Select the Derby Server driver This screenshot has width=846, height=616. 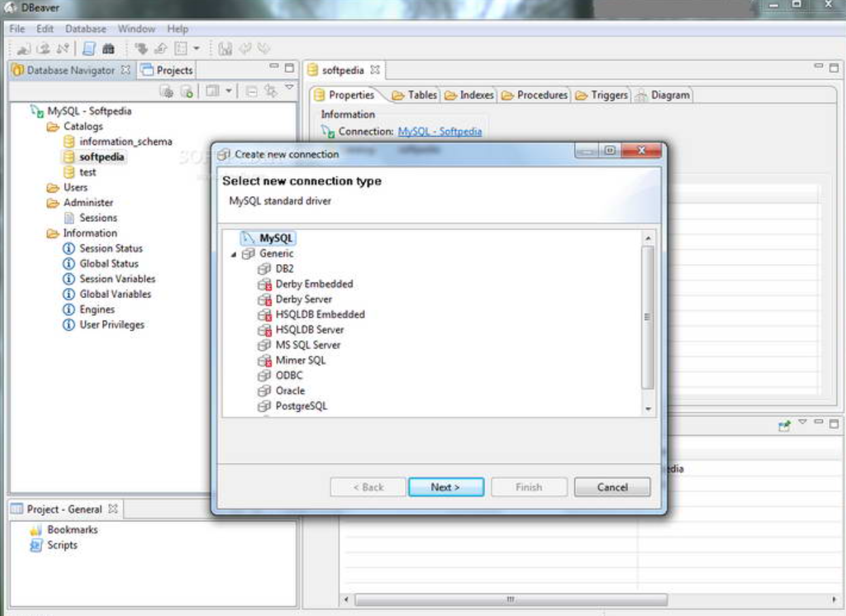[304, 299]
